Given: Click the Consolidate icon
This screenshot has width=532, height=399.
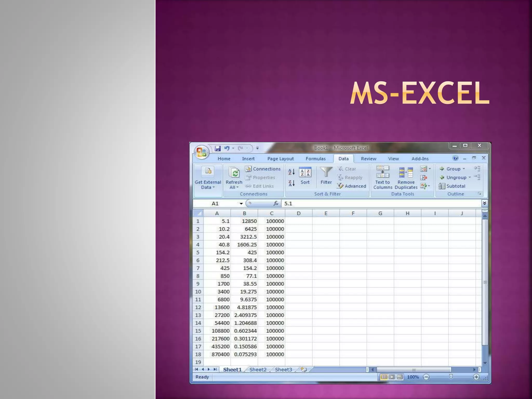Looking at the screenshot, I should (x=423, y=178).
